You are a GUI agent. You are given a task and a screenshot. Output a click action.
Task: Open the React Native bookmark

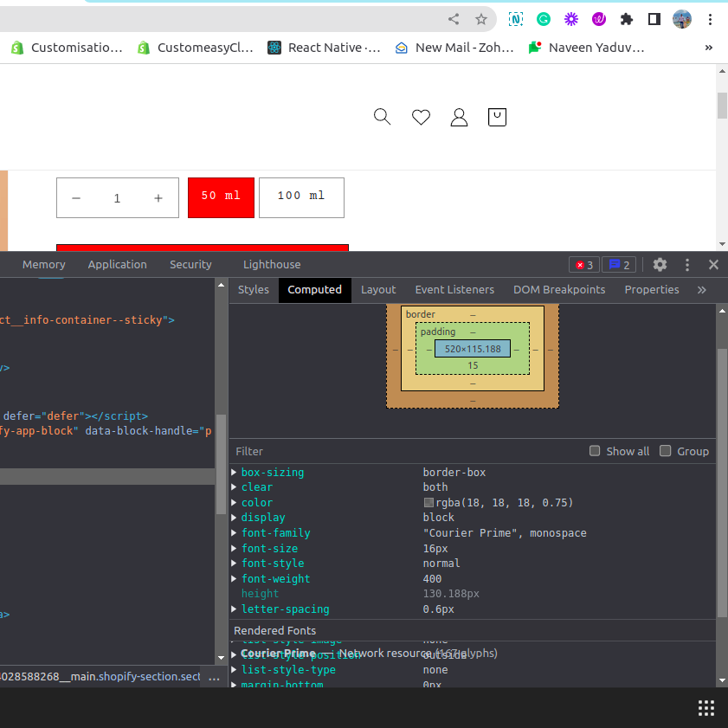[324, 48]
